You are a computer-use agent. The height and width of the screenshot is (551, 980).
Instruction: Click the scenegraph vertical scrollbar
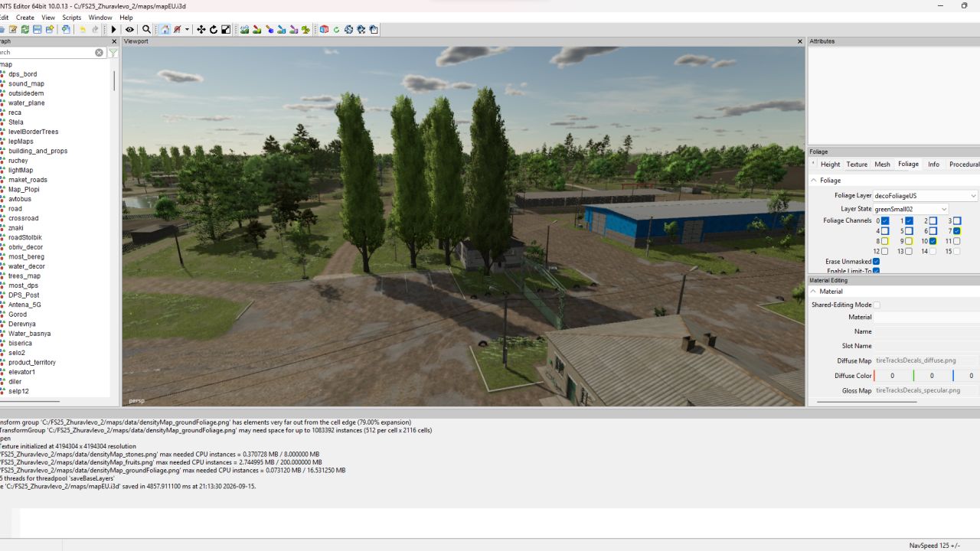tap(115, 80)
